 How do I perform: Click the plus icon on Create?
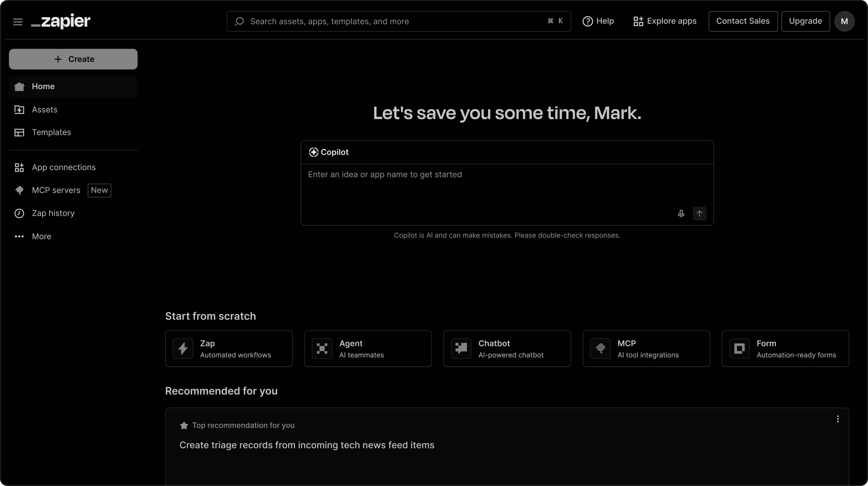(x=58, y=59)
